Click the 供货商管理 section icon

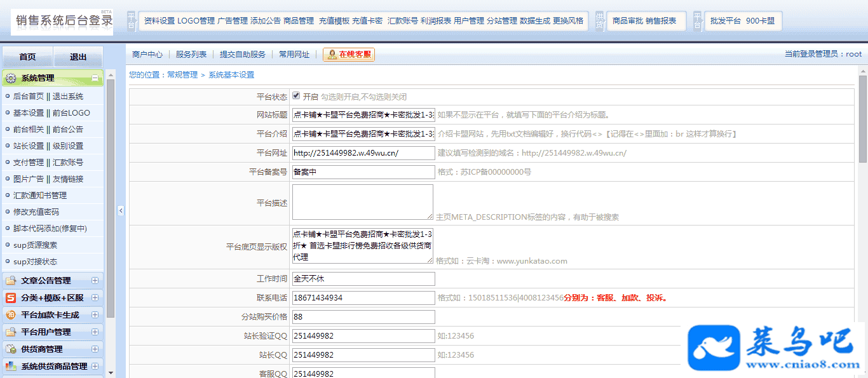pos(11,349)
